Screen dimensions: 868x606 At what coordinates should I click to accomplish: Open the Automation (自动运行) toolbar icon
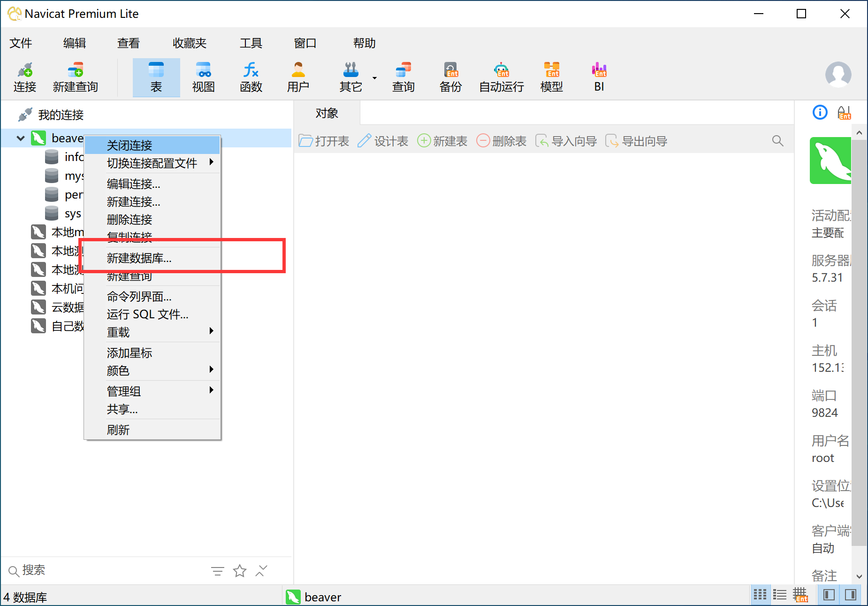pyautogui.click(x=501, y=77)
